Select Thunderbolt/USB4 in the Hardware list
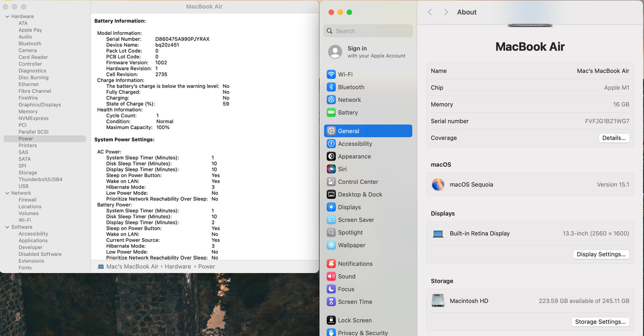 40,179
